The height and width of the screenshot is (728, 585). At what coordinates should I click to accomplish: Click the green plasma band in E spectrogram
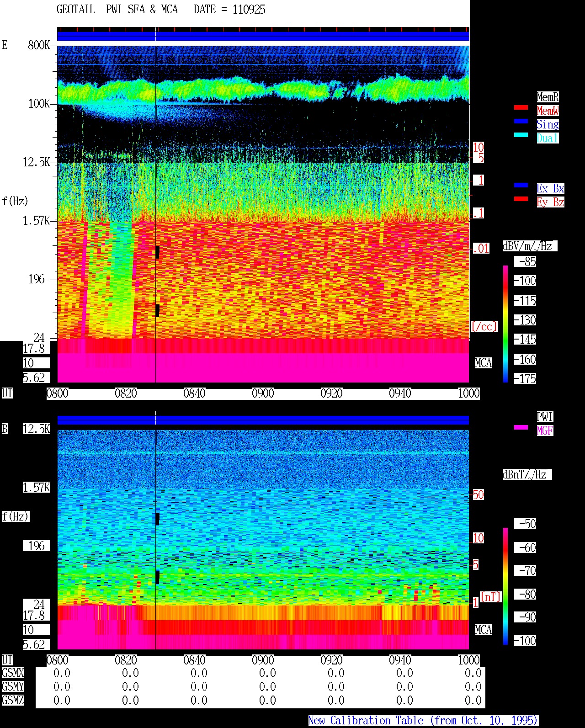tap(263, 90)
